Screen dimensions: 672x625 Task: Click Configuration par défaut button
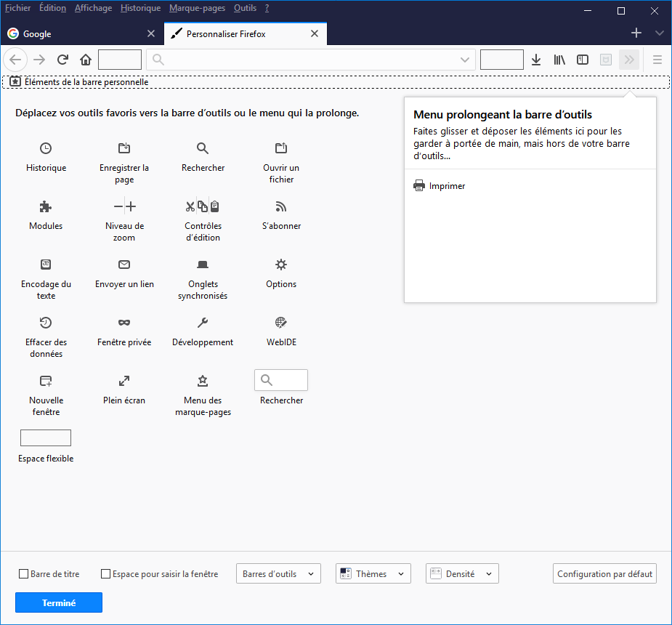(x=604, y=573)
